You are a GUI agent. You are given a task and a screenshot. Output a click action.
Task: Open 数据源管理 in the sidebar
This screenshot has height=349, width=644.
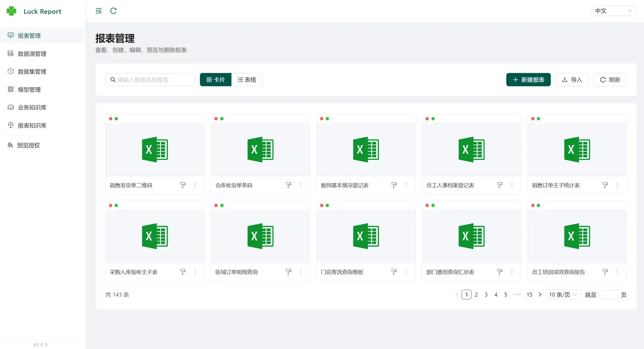coord(42,53)
